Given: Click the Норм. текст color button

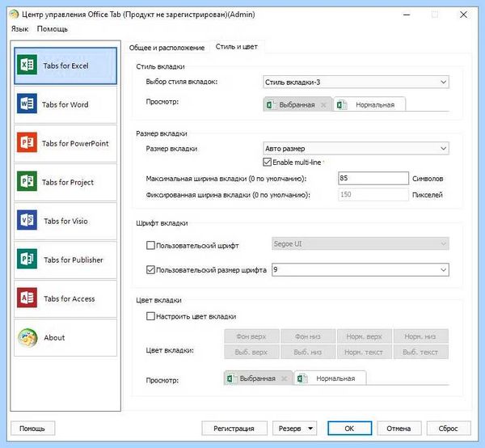Looking at the screenshot, I should point(365,352).
